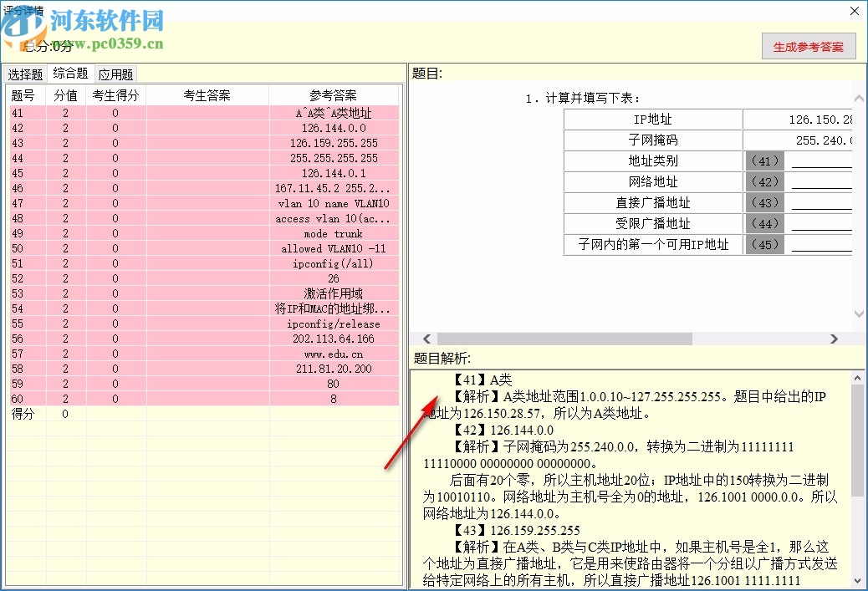The image size is (868, 591).
Task: Switch to the 选择题 tab
Action: (25, 74)
